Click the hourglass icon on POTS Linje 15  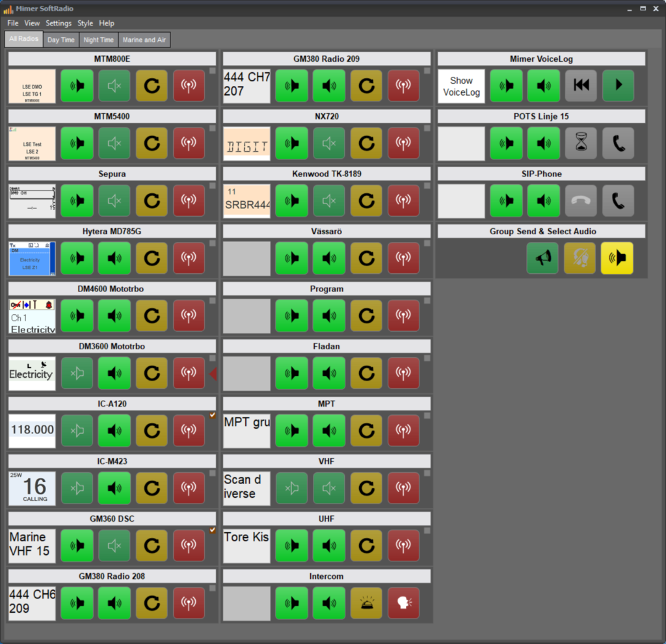pyautogui.click(x=580, y=143)
